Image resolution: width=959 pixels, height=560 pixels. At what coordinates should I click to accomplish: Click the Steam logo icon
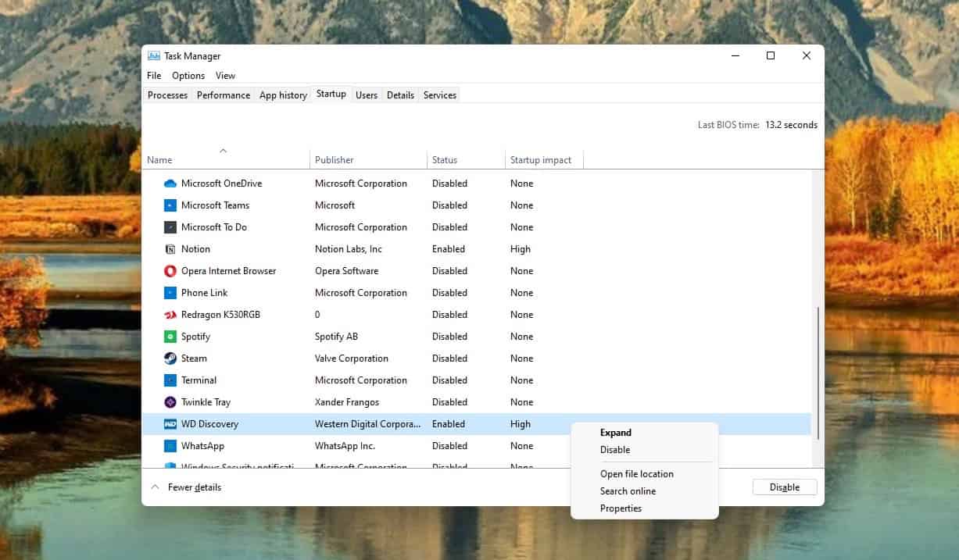pos(174,358)
